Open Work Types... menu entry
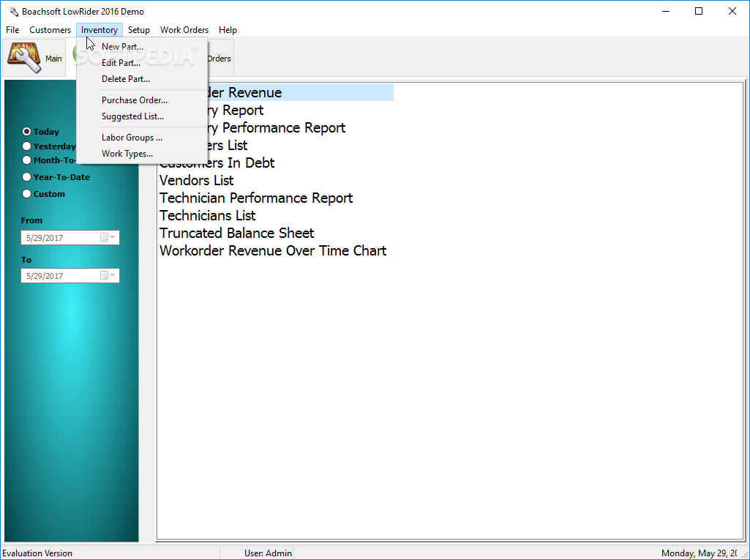This screenshot has width=750, height=560. tap(142, 154)
